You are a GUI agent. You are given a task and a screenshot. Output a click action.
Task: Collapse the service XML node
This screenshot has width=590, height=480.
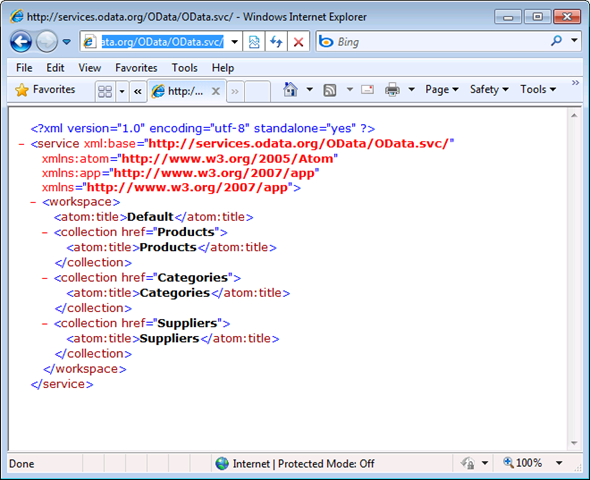[x=21, y=144]
